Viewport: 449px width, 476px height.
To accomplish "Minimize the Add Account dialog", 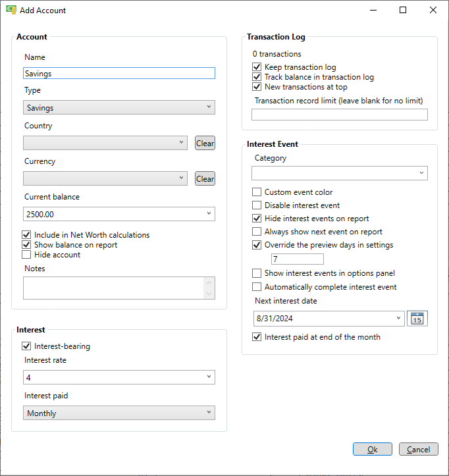I will point(373,10).
